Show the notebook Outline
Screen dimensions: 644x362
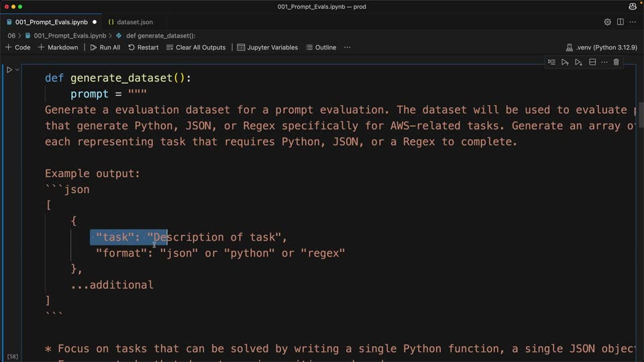coord(321,48)
